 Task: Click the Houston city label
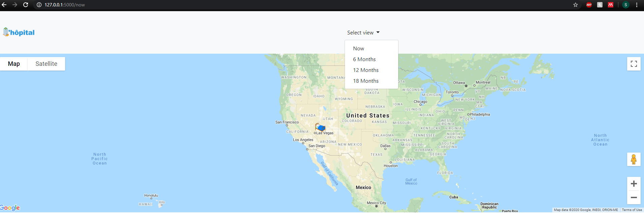[x=391, y=166]
